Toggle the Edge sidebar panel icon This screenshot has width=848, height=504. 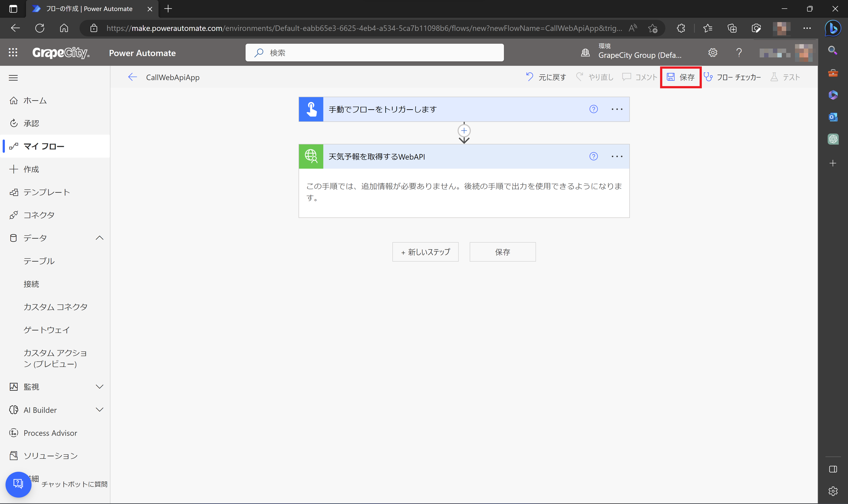click(x=833, y=469)
